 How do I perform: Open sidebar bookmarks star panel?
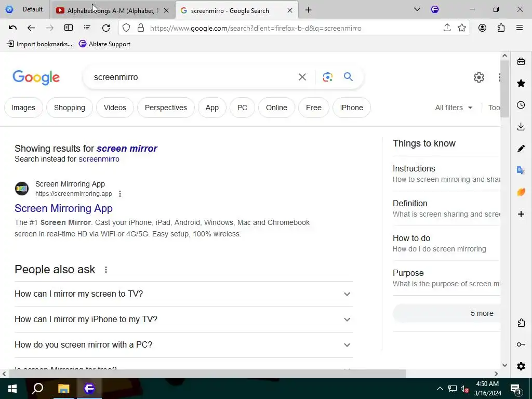point(521,83)
